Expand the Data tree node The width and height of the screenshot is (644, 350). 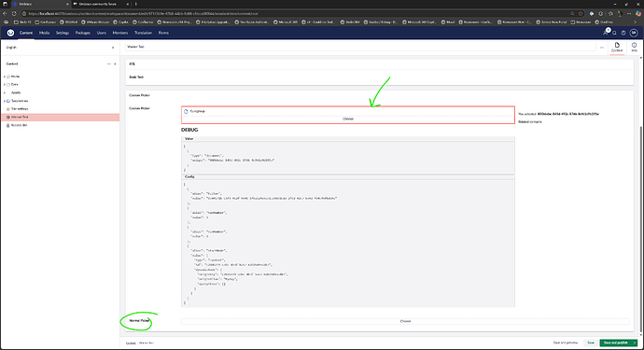(x=5, y=85)
